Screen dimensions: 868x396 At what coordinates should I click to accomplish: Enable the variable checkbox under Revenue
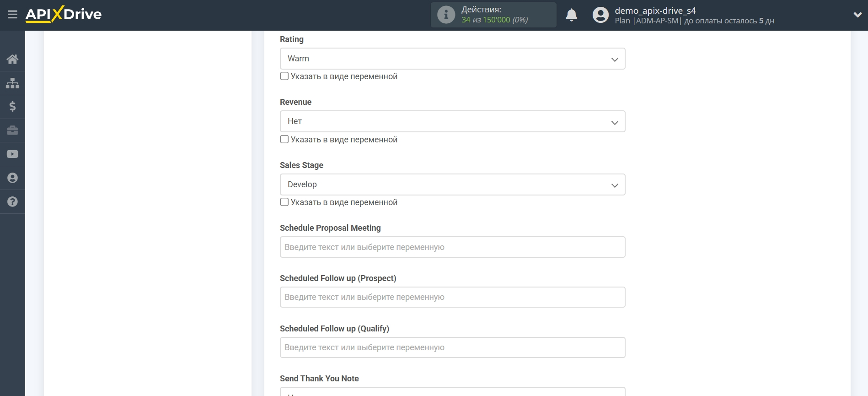click(x=284, y=139)
